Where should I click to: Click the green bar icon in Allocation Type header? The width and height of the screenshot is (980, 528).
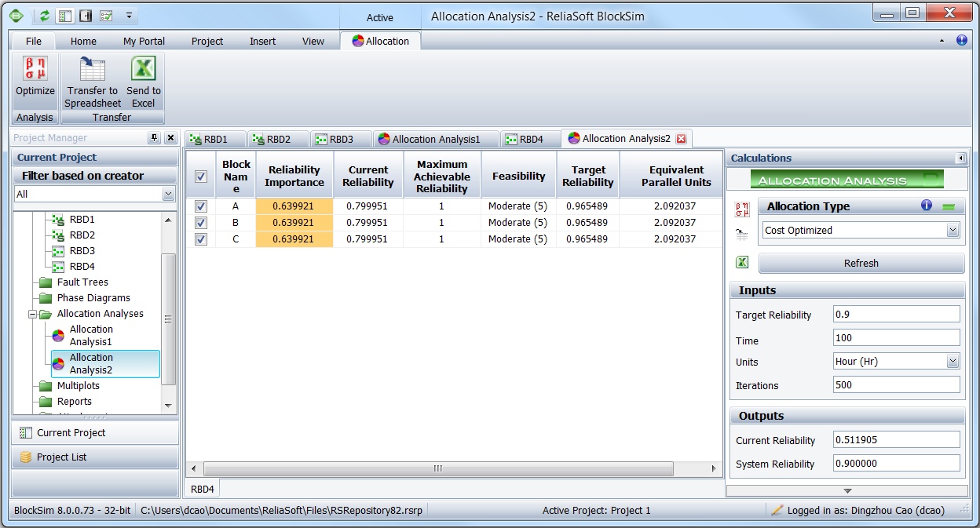[x=949, y=206]
